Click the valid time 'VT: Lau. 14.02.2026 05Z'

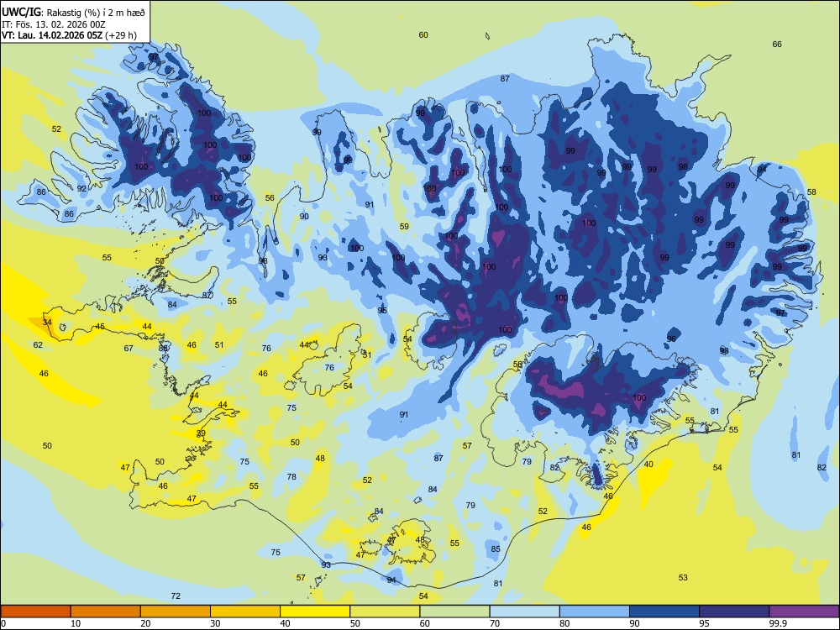tap(52, 36)
